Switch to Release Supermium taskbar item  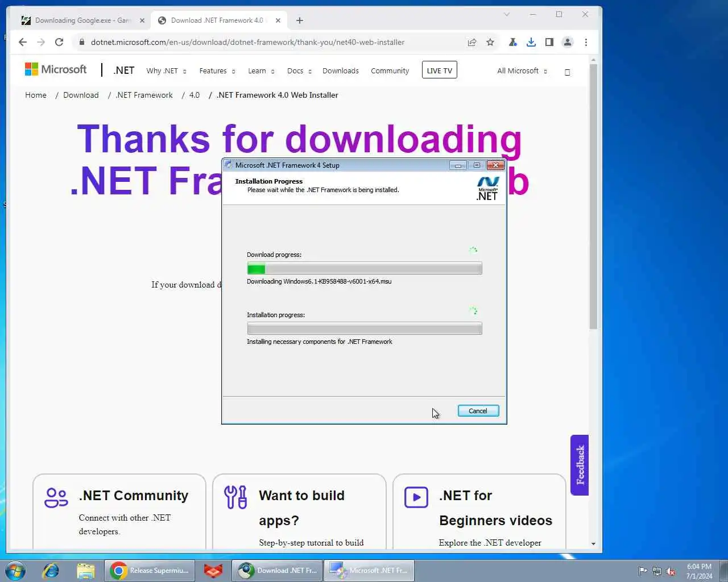click(150, 571)
